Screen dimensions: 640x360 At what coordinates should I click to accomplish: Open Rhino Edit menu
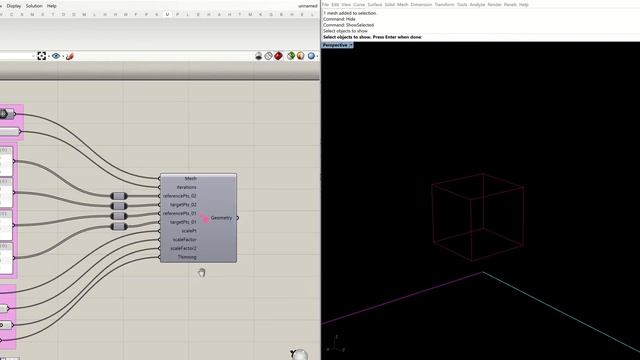tap(335, 4)
